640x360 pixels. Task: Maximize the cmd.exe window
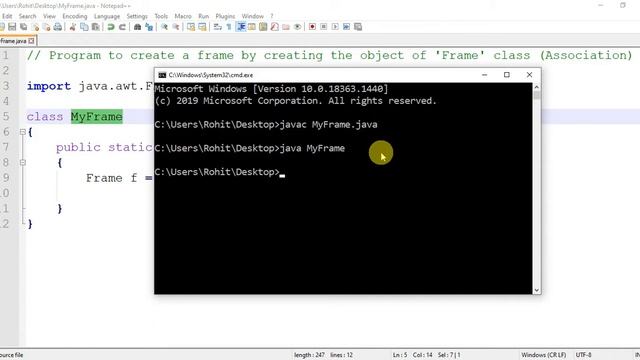point(507,75)
